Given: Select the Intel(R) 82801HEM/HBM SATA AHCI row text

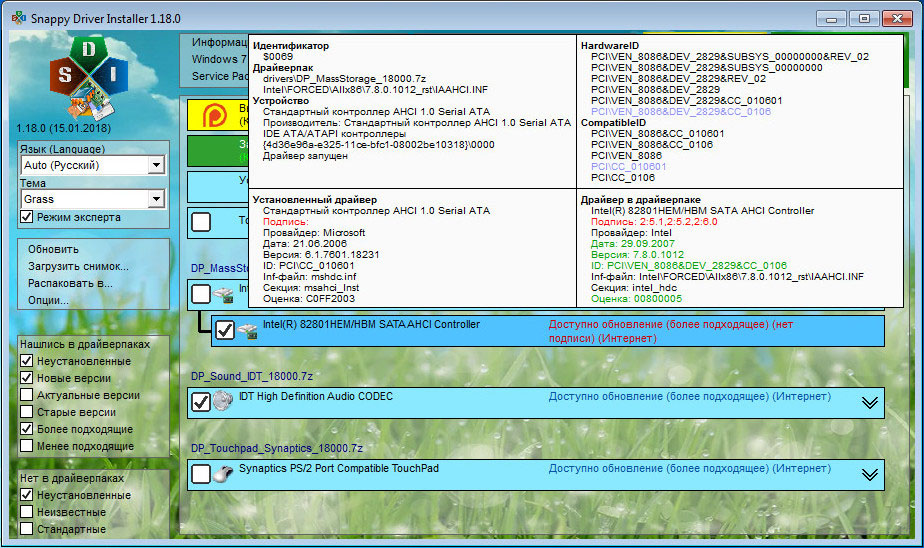Looking at the screenshot, I should click(371, 324).
